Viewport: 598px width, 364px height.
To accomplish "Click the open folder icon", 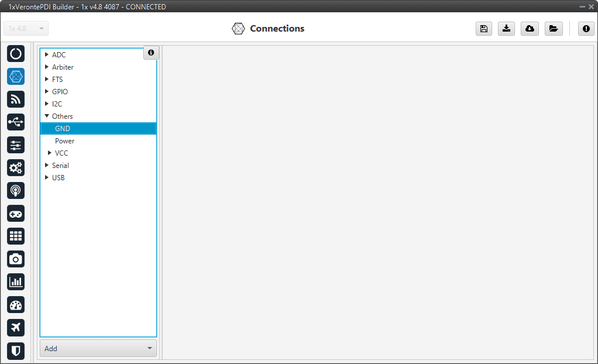I will (x=552, y=29).
